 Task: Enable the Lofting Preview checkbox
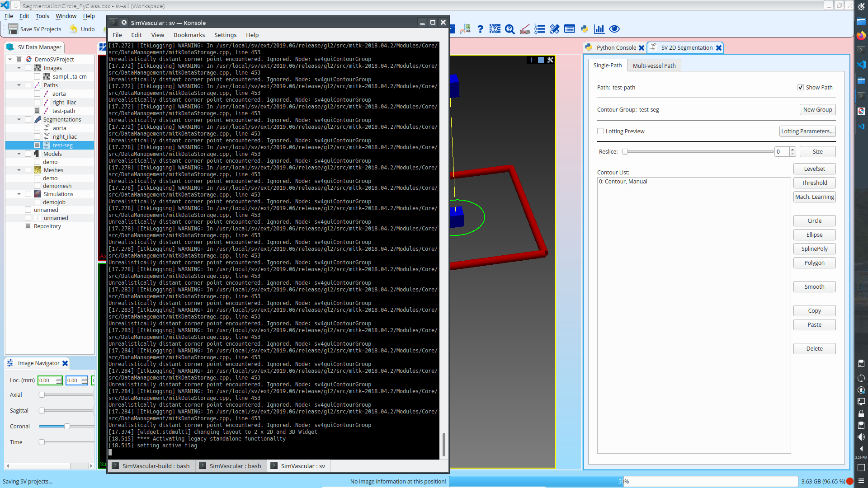tap(600, 131)
